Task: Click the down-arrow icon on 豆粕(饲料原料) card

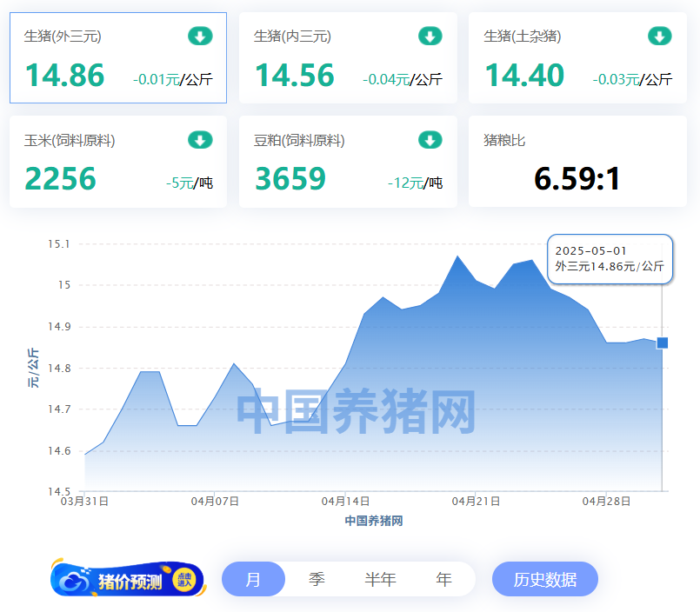Action: [x=430, y=140]
